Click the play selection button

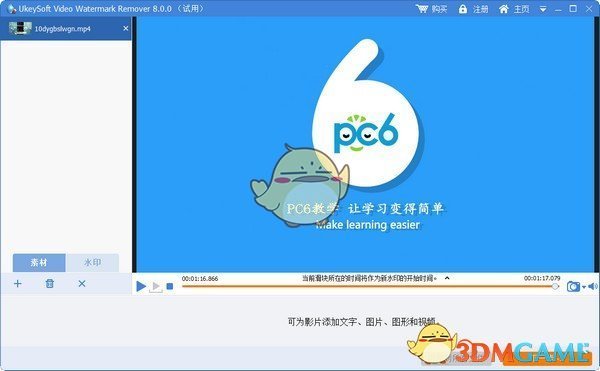coord(156,286)
